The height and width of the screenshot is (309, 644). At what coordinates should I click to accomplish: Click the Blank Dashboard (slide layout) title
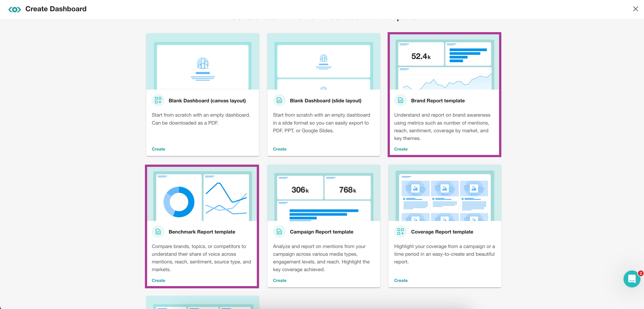pyautogui.click(x=326, y=100)
